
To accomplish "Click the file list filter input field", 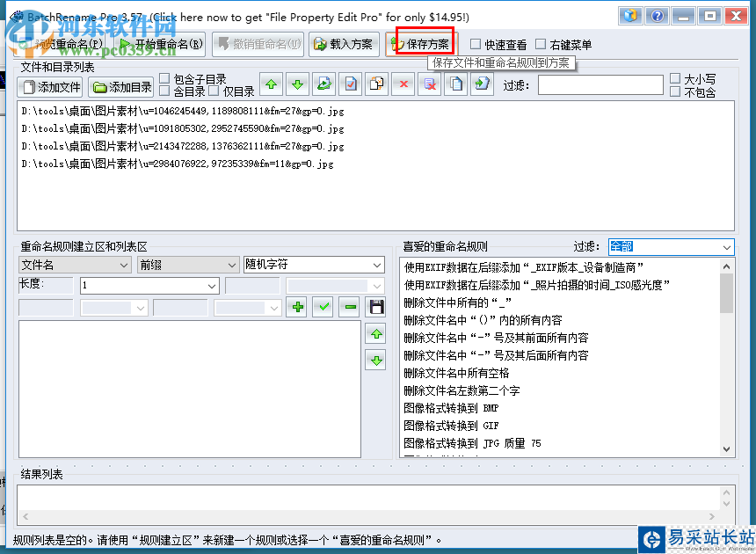I will coord(600,85).
